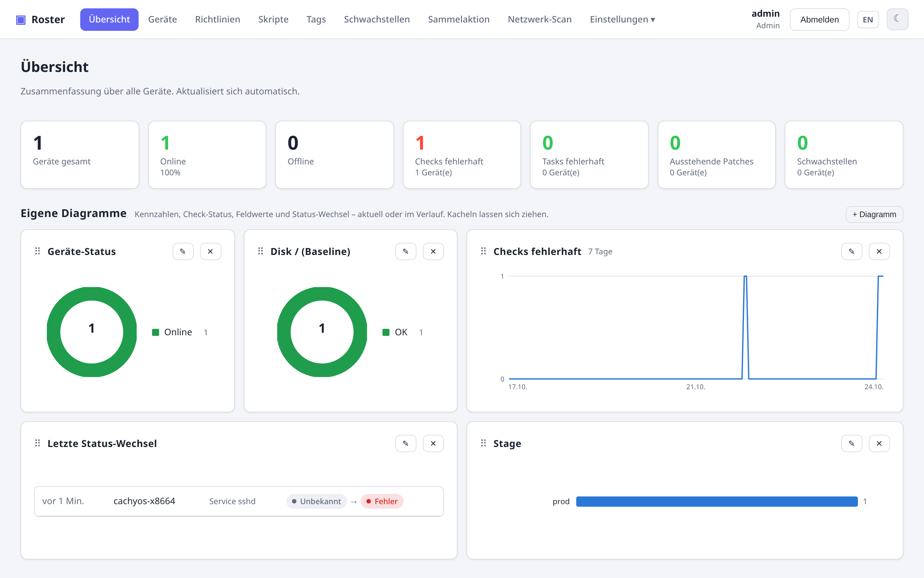Open the Netzwerk-Scan page
The image size is (924, 578).
tap(540, 20)
